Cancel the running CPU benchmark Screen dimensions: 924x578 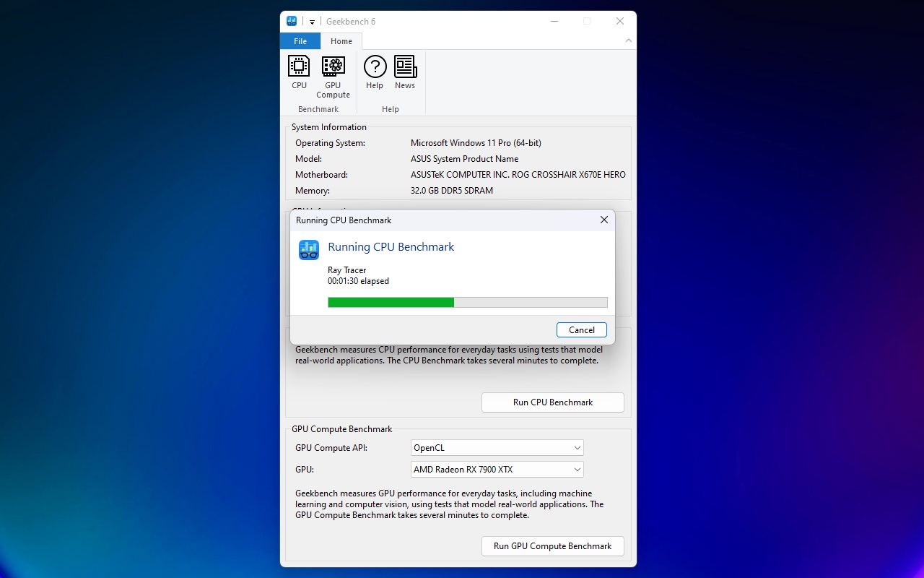582,329
